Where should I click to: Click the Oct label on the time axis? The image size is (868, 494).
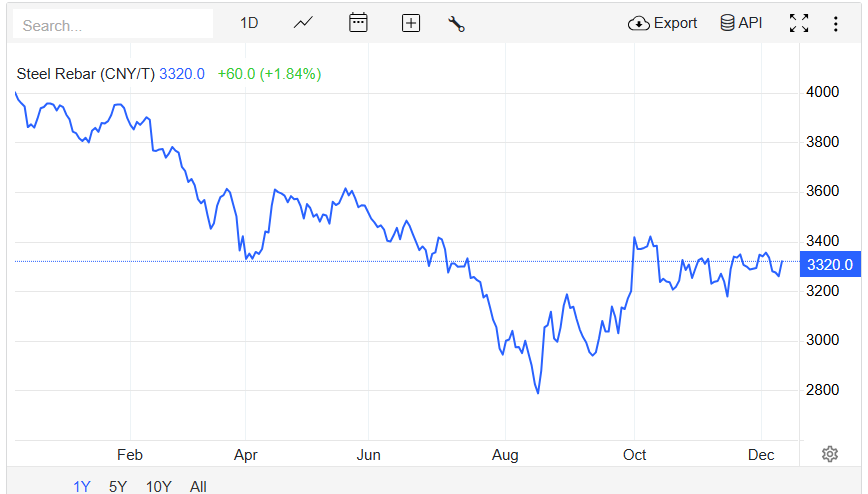point(635,455)
